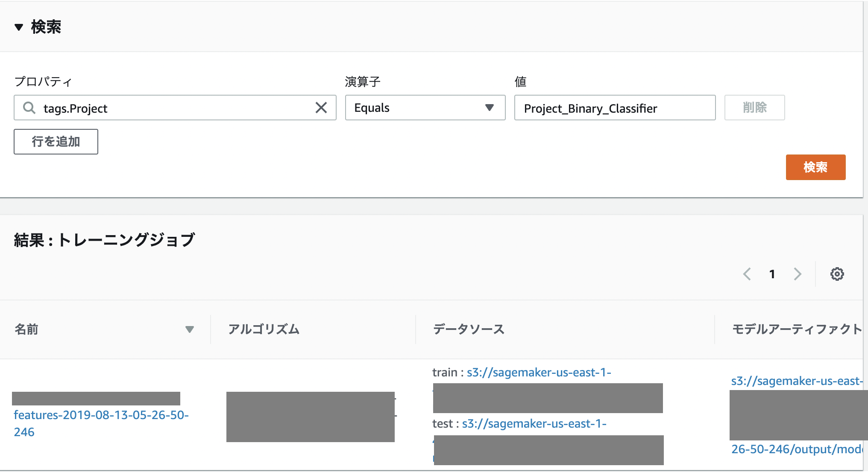Click the モデルアーティファクト column header
This screenshot has width=868, height=472.
797,329
